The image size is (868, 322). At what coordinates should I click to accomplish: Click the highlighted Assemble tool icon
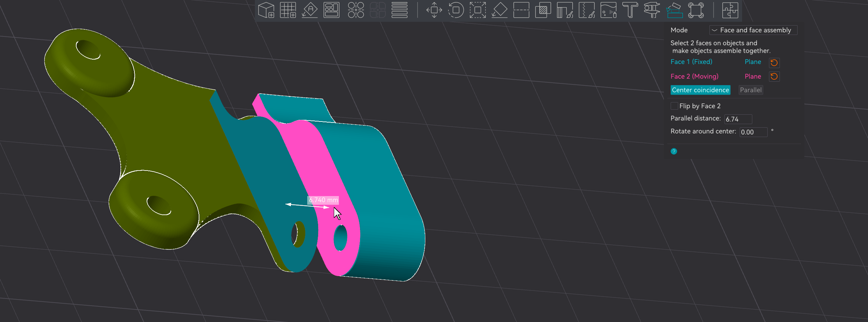pos(674,10)
